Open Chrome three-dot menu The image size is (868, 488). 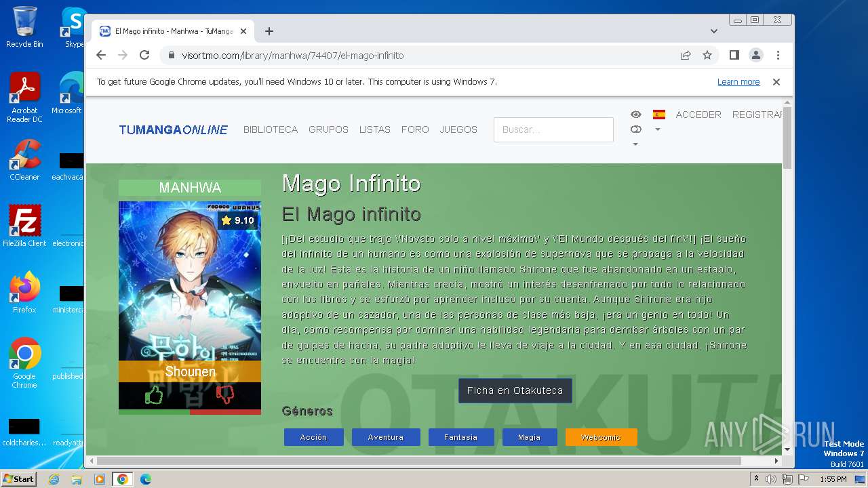pyautogui.click(x=778, y=55)
